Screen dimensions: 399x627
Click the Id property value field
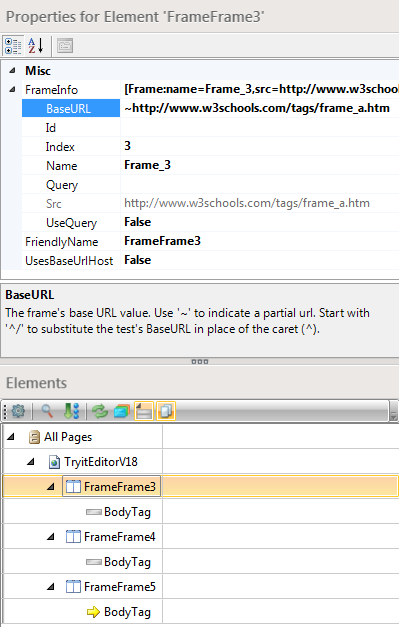click(260, 128)
